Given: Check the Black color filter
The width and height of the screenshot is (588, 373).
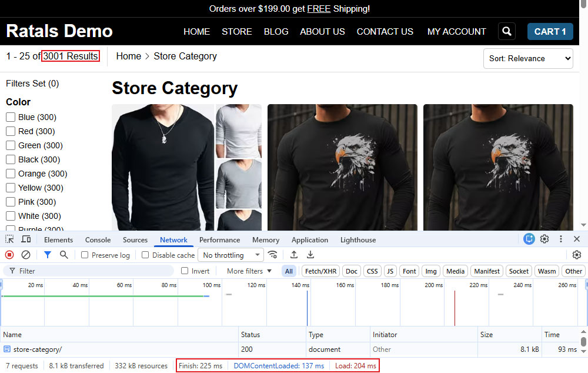Looking at the screenshot, I should pyautogui.click(x=11, y=159).
